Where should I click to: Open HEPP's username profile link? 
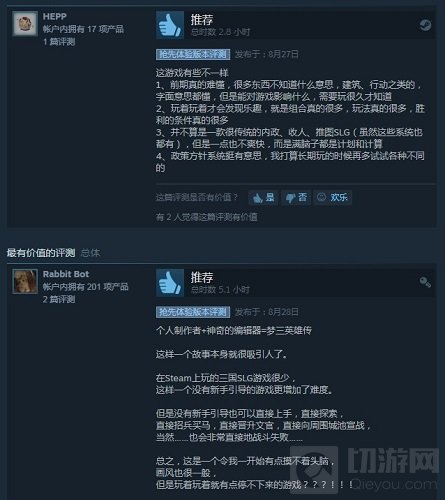(x=55, y=16)
